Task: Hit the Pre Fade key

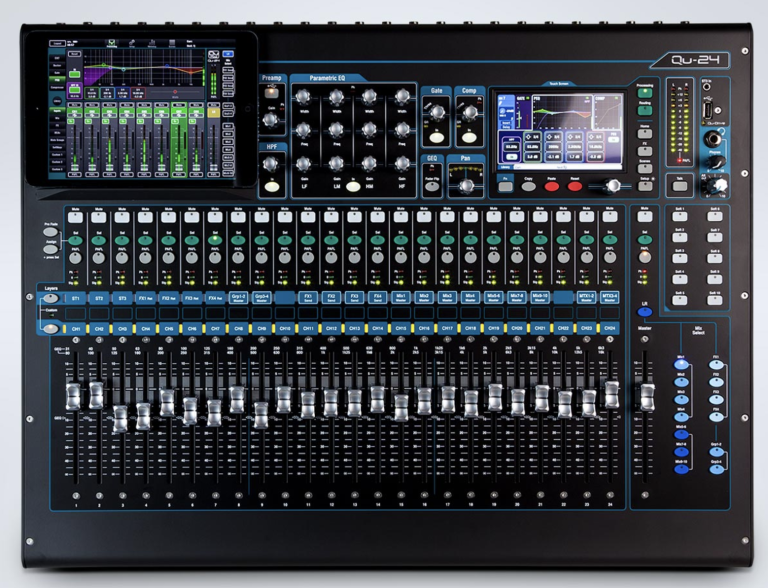Action: tap(50, 232)
